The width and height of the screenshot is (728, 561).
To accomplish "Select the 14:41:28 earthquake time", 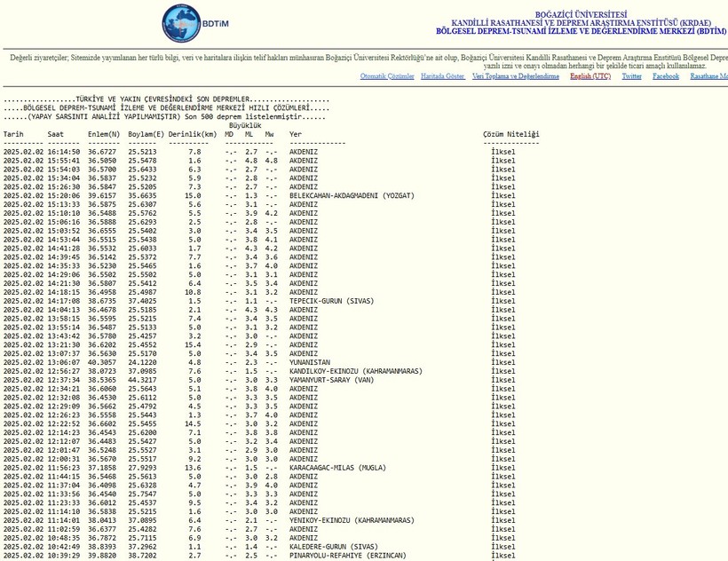I will pos(64,249).
